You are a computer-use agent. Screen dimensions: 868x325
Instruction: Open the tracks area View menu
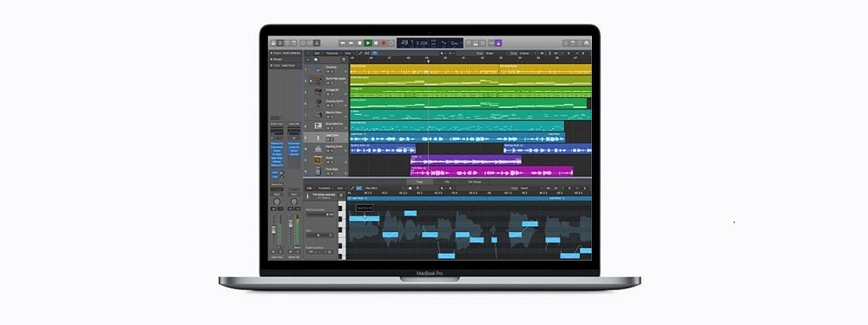coord(348,53)
